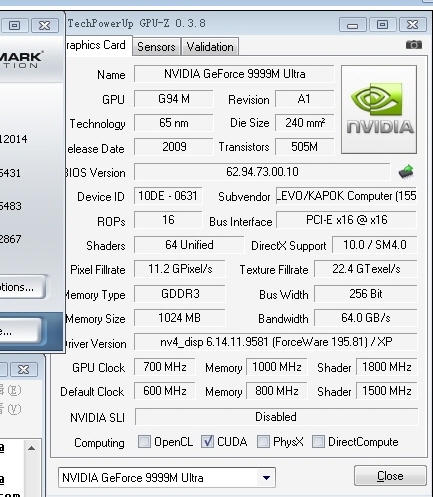Click the GPU Clock value 700 MHz
This screenshot has height=497, width=433.
(165, 367)
